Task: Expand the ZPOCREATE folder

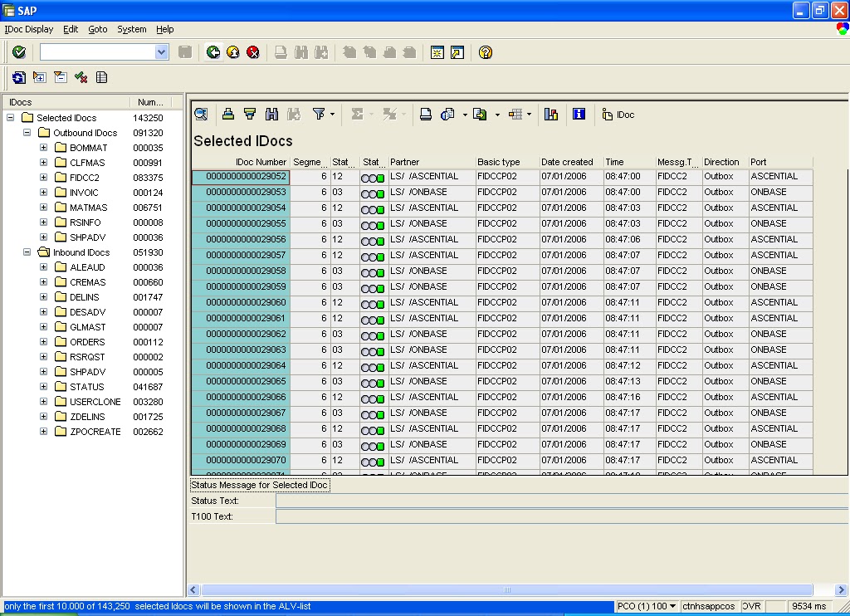Action: coord(43,431)
